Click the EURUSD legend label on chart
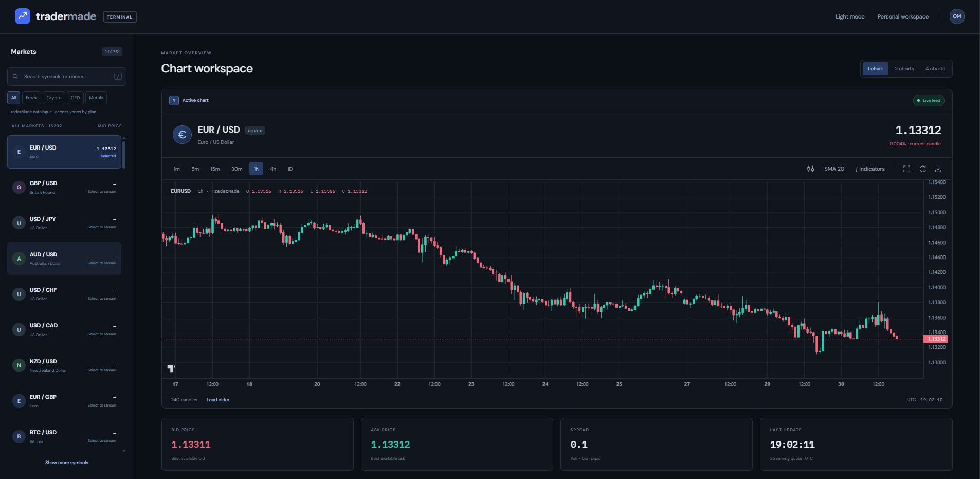The height and width of the screenshot is (479, 980). 180,191
